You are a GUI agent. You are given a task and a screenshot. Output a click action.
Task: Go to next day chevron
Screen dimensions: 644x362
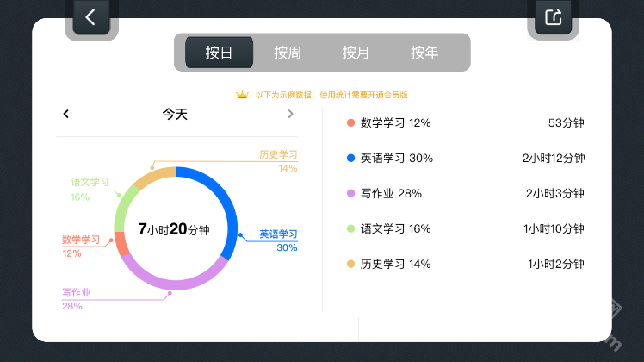[x=290, y=114]
